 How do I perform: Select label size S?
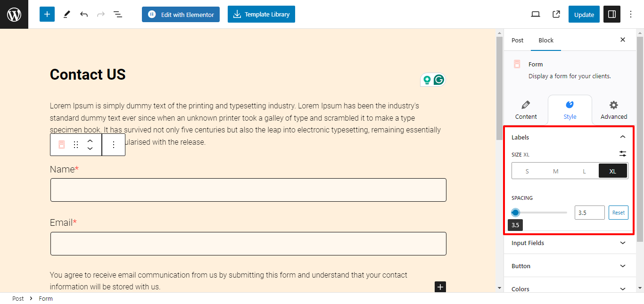tap(527, 171)
